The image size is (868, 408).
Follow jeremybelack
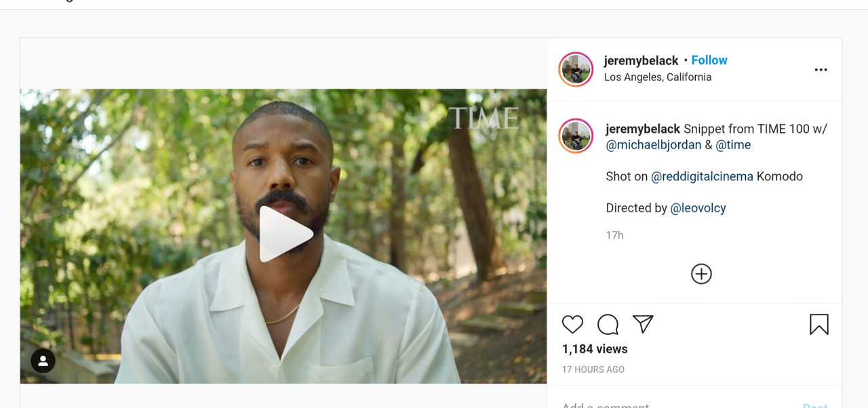[709, 60]
